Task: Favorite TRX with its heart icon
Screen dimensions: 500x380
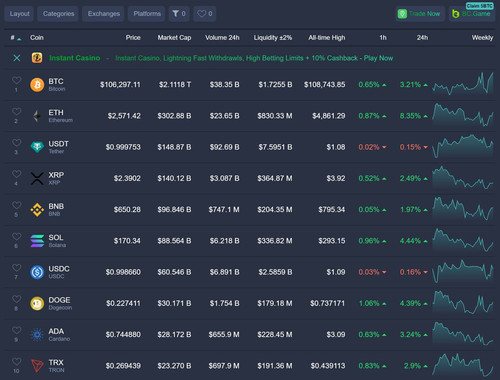Action: 16,361
